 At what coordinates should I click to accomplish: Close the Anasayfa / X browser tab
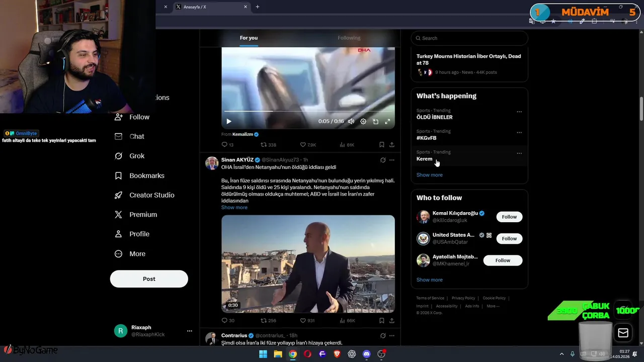(246, 7)
